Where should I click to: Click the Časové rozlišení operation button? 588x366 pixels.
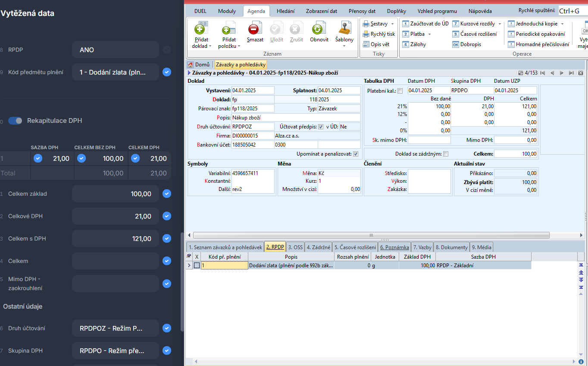pyautogui.click(x=475, y=34)
